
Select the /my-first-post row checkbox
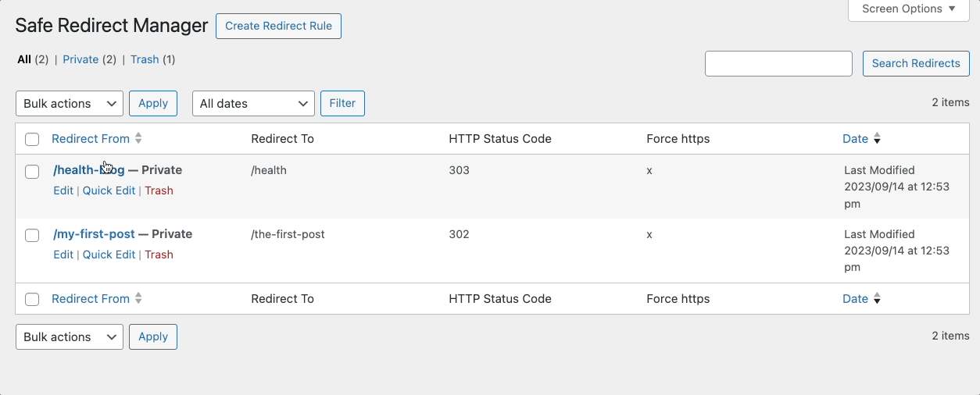pyautogui.click(x=32, y=235)
